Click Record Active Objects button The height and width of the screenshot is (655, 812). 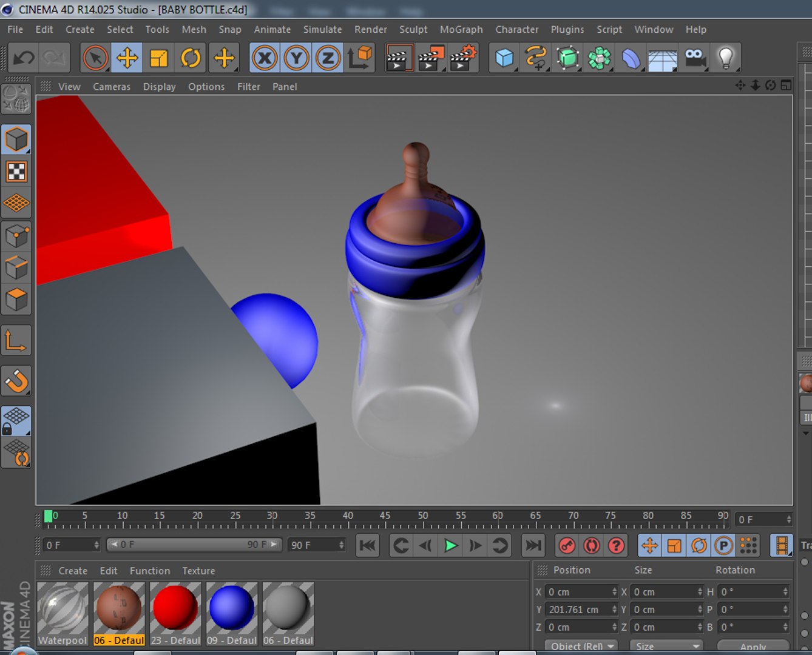point(567,545)
